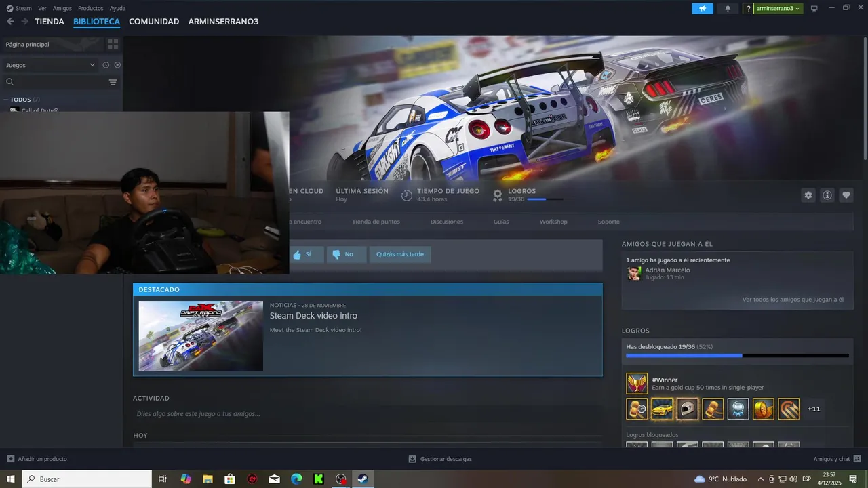Open Task View on the taskbar
The width and height of the screenshot is (868, 488).
point(163,479)
